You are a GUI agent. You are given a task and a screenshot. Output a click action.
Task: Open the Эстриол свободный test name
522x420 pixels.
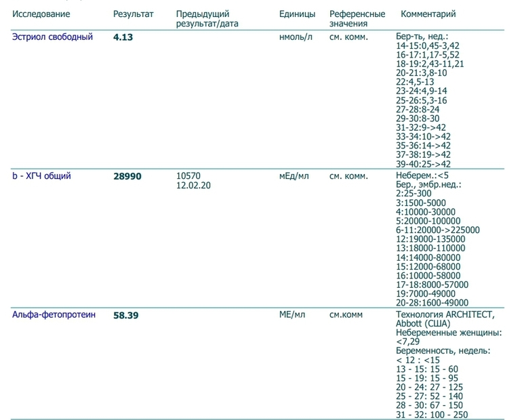tap(52, 37)
